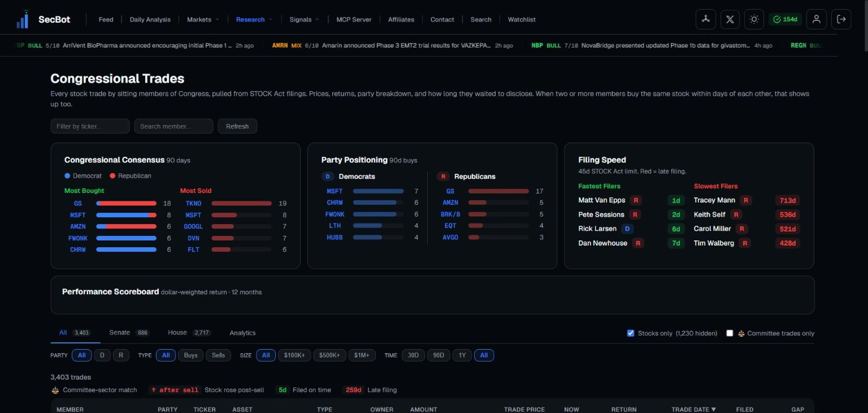Uncheck the Stocks only checkbox
Viewport: 868px width, 413px height.
[631, 333]
